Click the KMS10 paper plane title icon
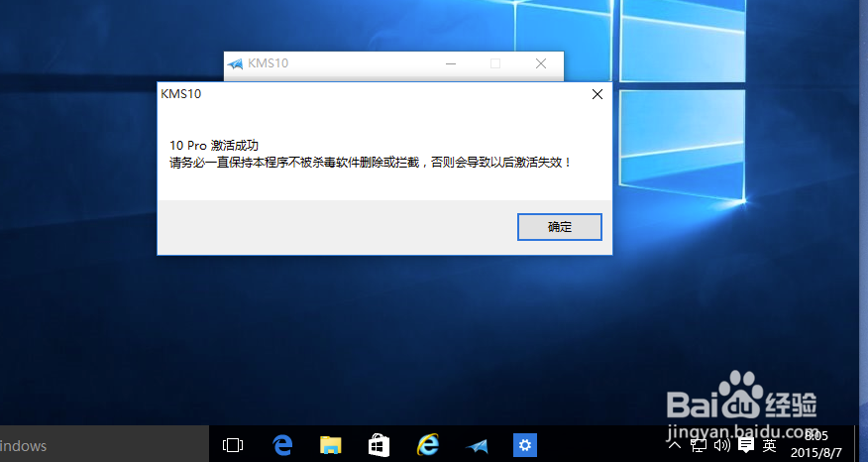Image resolution: width=868 pixels, height=462 pixels. coord(235,63)
